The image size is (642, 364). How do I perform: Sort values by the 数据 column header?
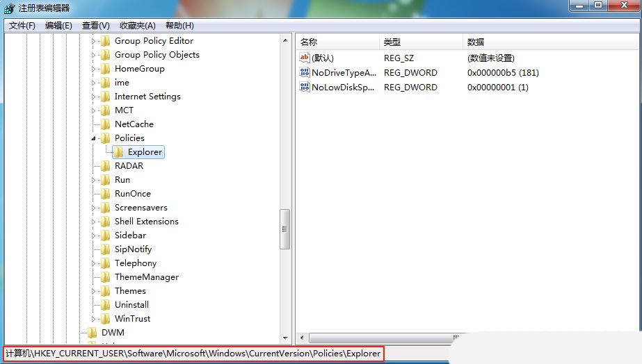tap(551, 42)
